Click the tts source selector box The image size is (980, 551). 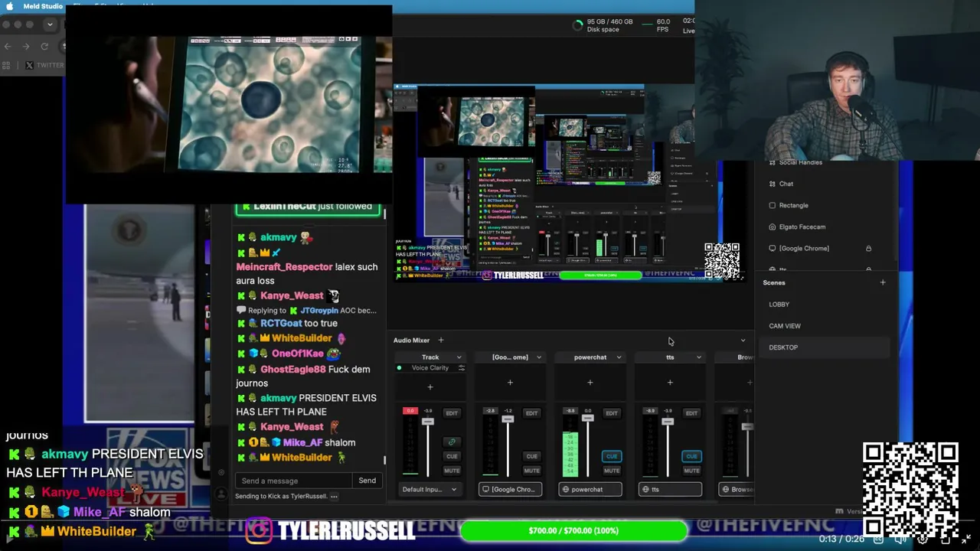[670, 489]
